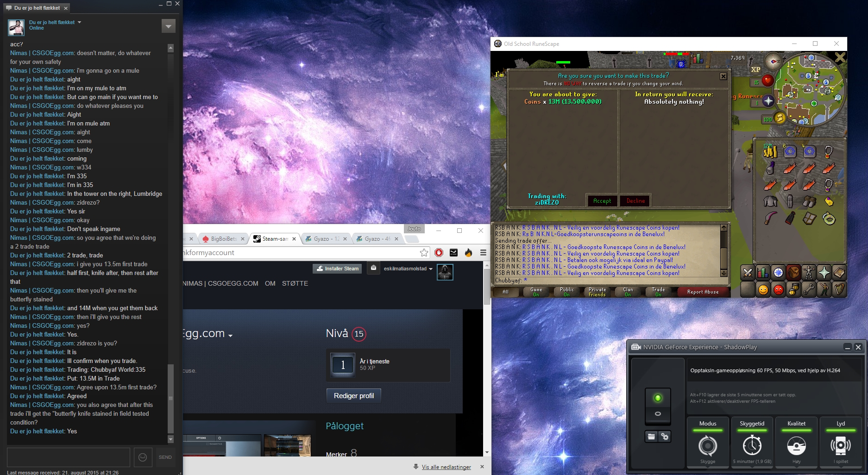Toggle the Game chat filter On
This screenshot has height=475, width=868.
[x=536, y=292]
